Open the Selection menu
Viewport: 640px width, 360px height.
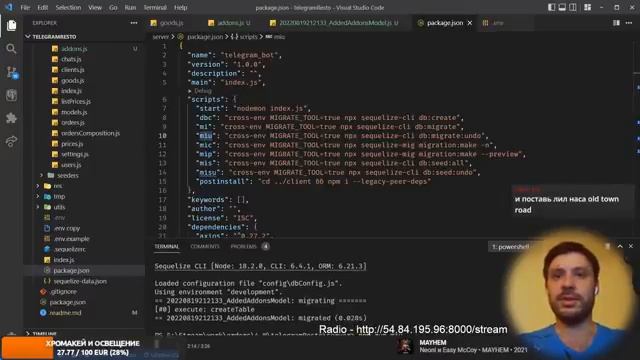coord(68,7)
